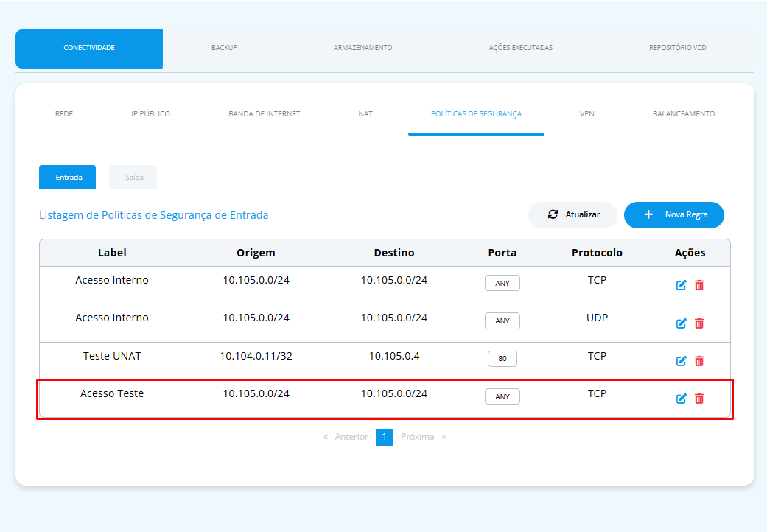Image resolution: width=767 pixels, height=532 pixels.
Task: Select the Teste UNAT label cell
Action: coord(112,356)
